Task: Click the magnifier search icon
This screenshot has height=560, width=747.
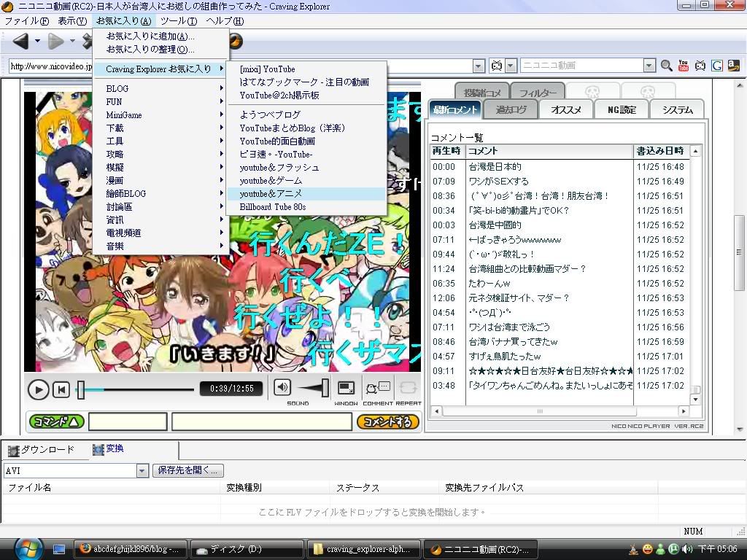Action: point(667,65)
